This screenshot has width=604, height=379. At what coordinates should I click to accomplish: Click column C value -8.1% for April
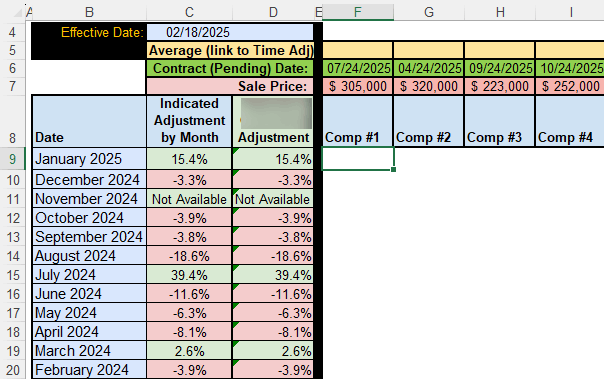click(x=189, y=332)
